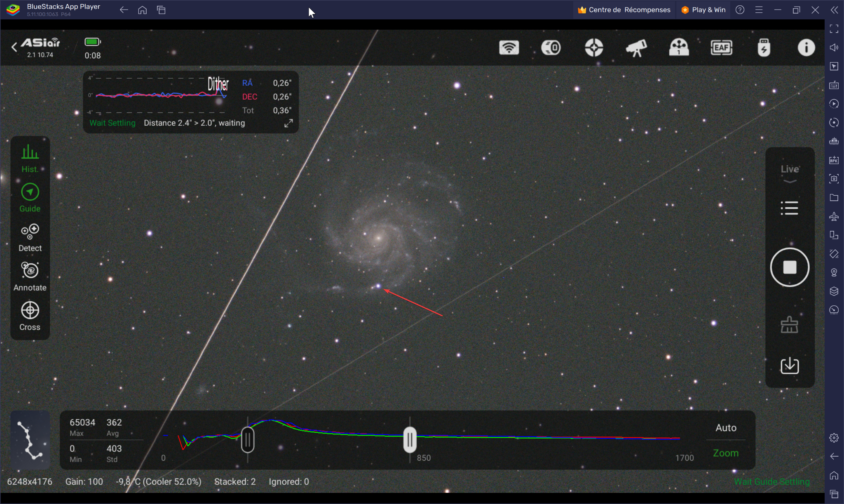844x504 pixels.
Task: Collapse the BlueStacks side toolbar
Action: tap(834, 10)
